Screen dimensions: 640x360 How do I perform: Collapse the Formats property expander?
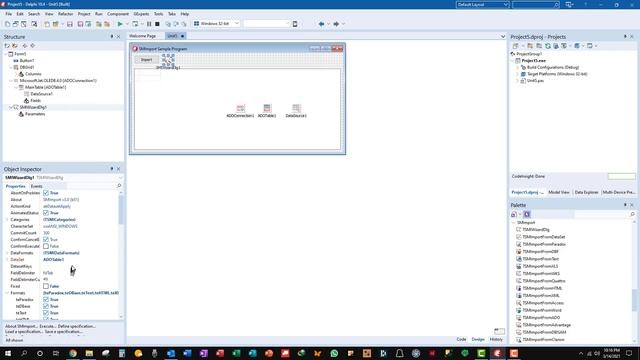[7, 293]
